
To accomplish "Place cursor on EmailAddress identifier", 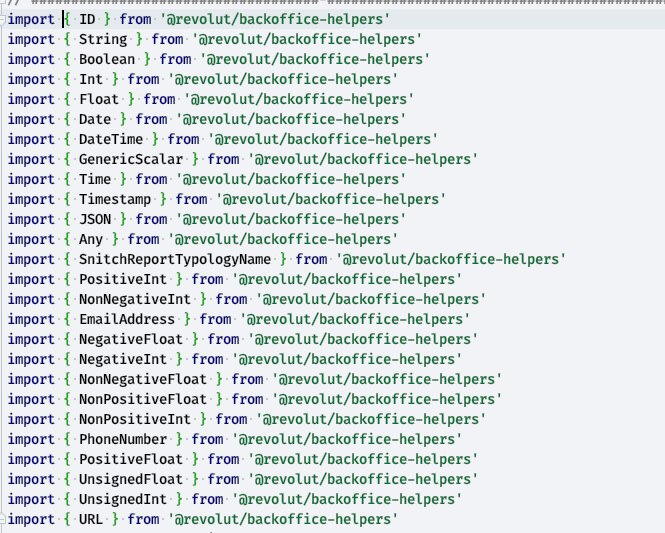I will (x=127, y=319).
